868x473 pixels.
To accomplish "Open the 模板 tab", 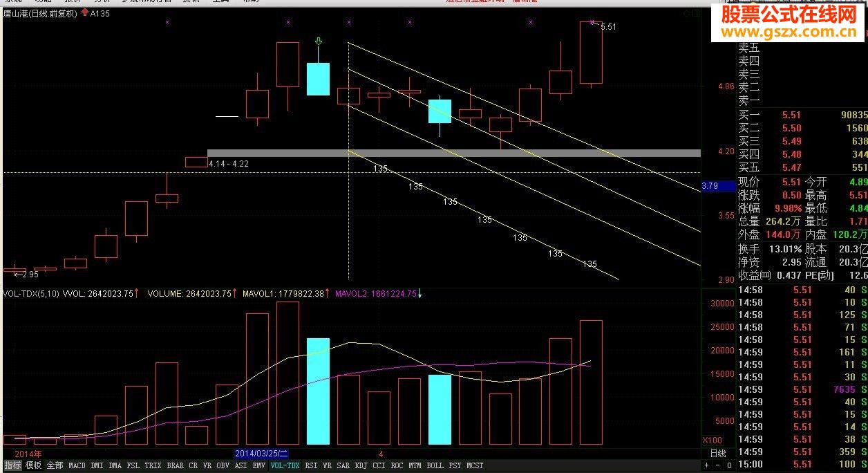I will 33,466.
